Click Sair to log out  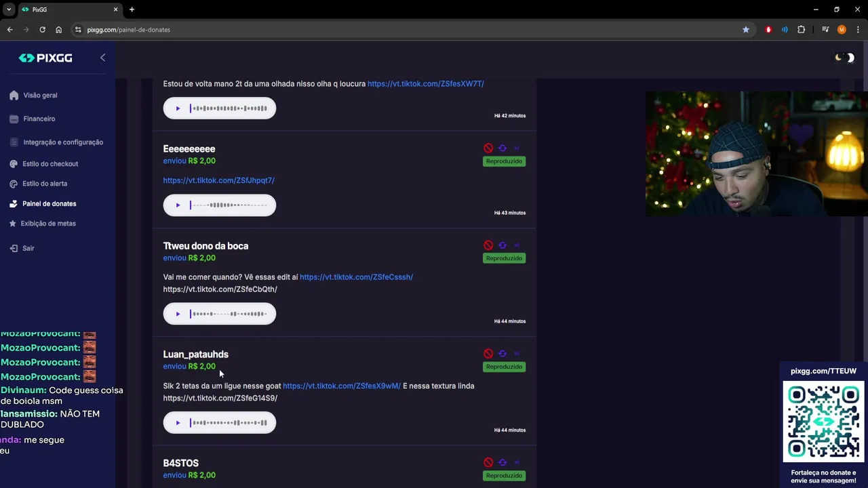pos(22,248)
